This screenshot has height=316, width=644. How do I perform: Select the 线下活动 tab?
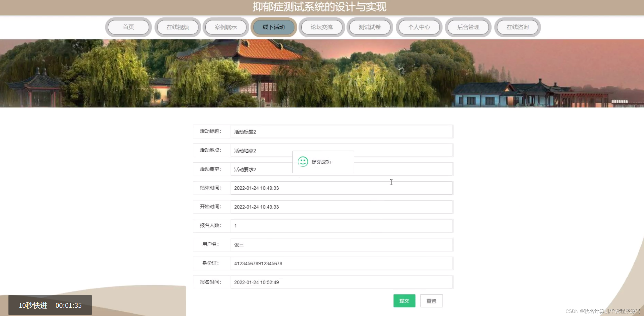(274, 27)
